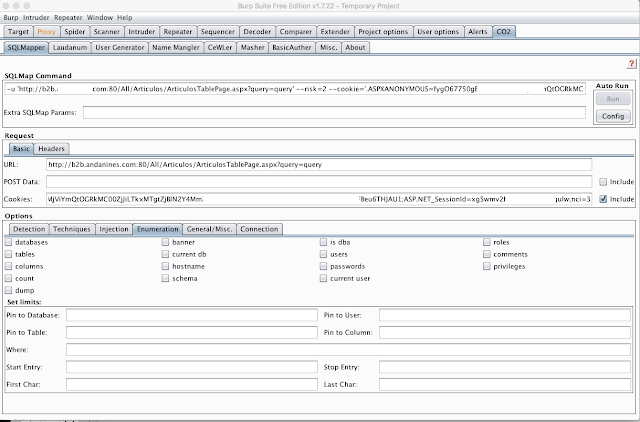Click the Run button under Auto Run

coord(613,99)
